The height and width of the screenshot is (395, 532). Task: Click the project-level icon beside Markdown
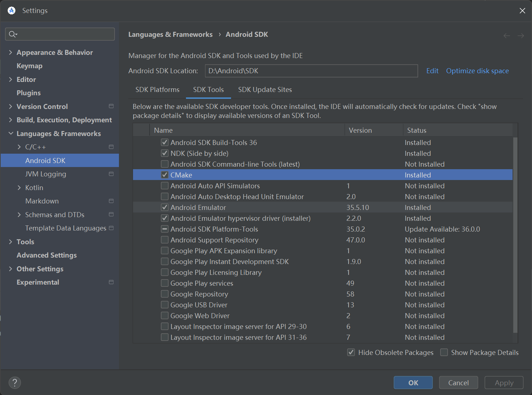click(x=111, y=201)
